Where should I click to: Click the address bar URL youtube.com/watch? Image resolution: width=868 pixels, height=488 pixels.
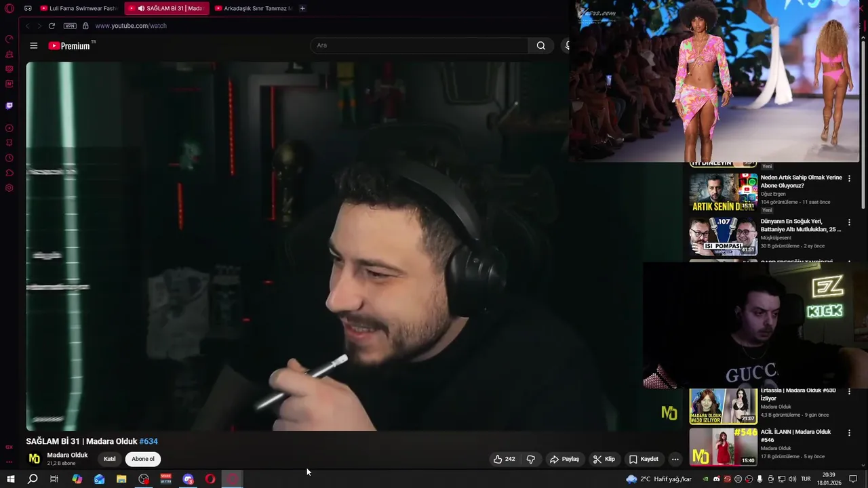[131, 26]
